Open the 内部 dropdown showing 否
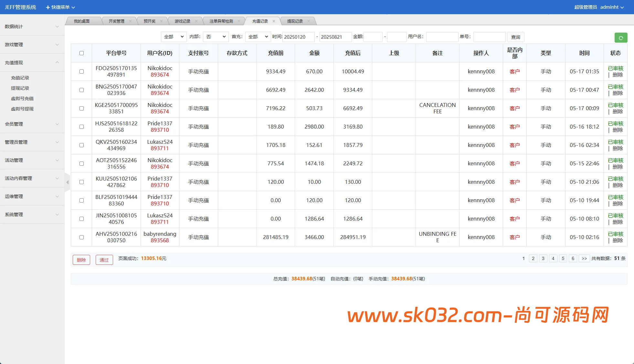 click(216, 37)
